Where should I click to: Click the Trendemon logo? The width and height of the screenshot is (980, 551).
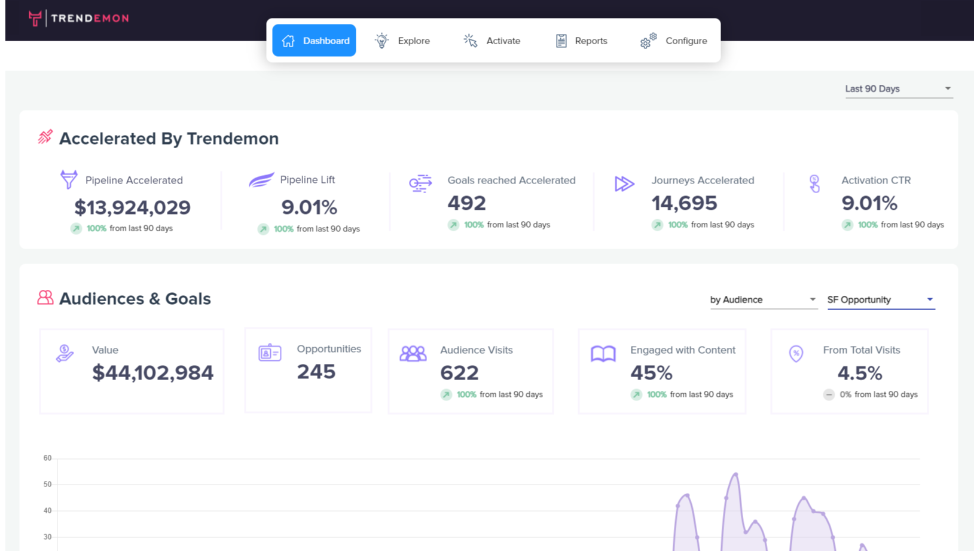[x=78, y=19]
